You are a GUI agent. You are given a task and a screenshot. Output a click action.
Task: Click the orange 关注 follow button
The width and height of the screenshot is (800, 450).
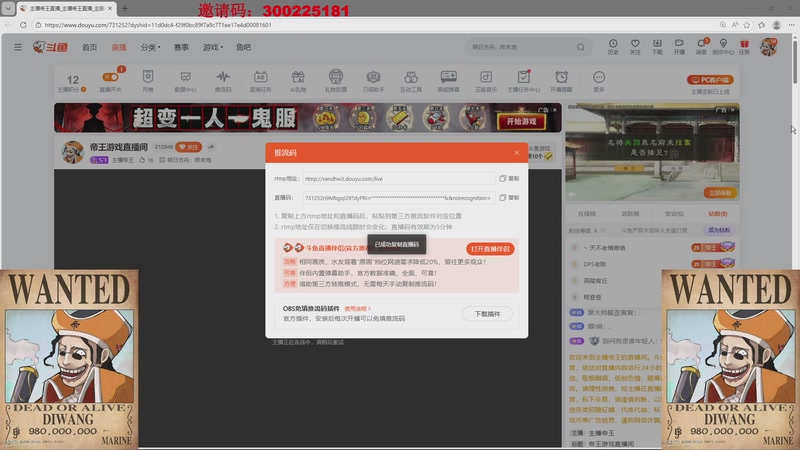click(188, 147)
